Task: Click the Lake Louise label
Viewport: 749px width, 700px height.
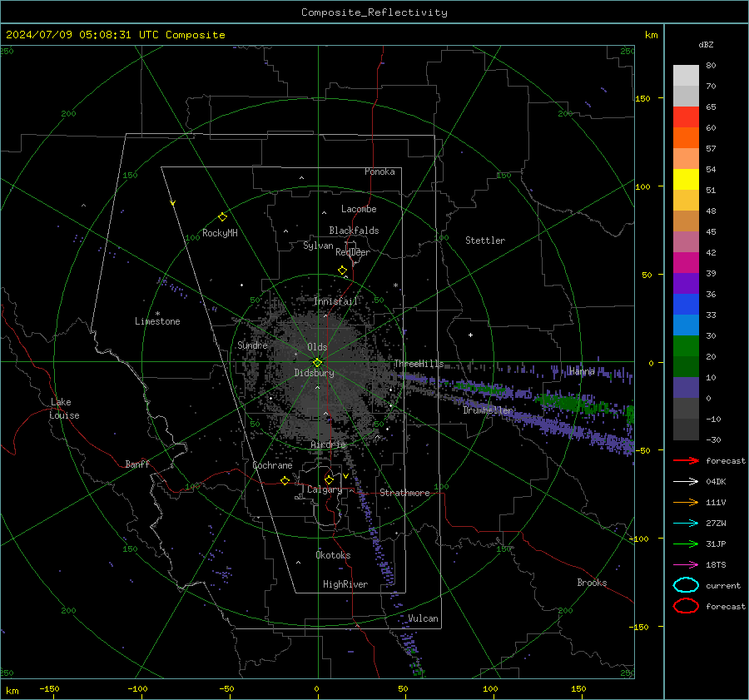Action: click(64, 409)
